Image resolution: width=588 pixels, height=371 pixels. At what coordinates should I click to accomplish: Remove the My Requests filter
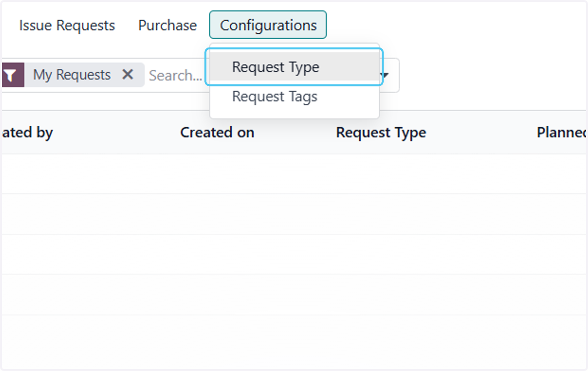[x=127, y=74]
